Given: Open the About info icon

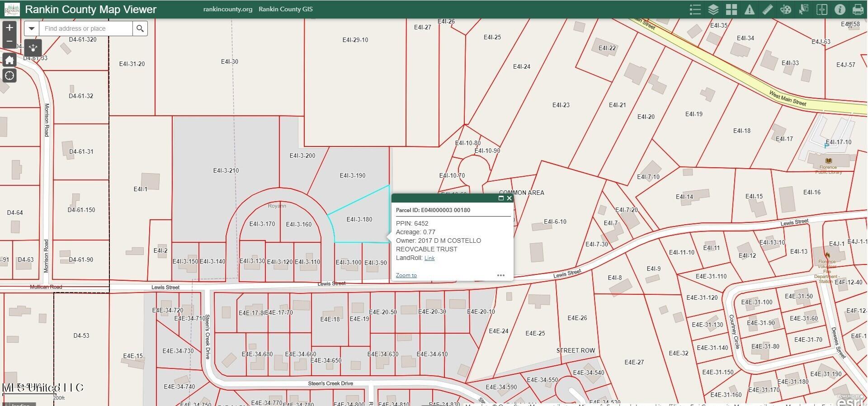Looking at the screenshot, I should [x=840, y=9].
